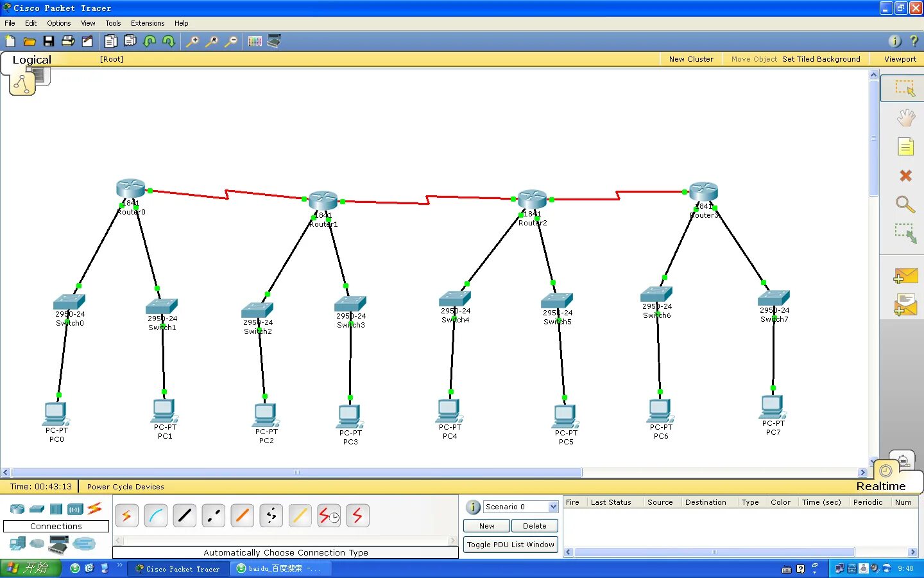924x578 pixels.
Task: Pick the red Serial DTE cable
Action: pos(357,516)
